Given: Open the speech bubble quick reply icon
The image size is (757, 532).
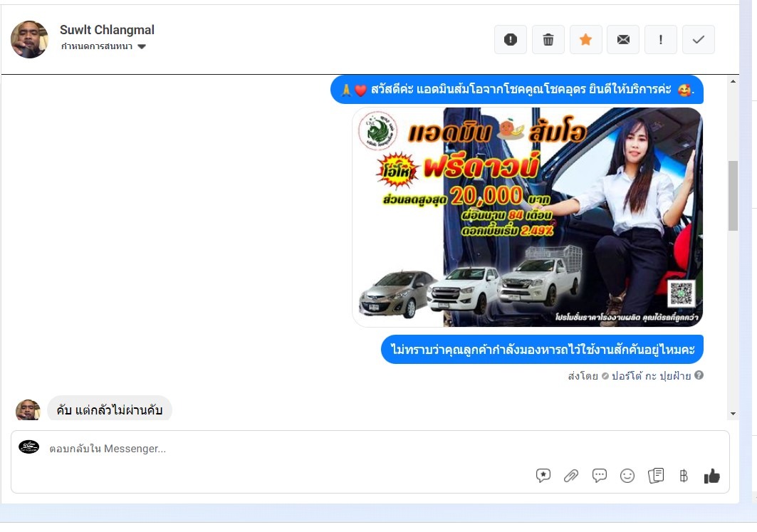Looking at the screenshot, I should (x=599, y=476).
